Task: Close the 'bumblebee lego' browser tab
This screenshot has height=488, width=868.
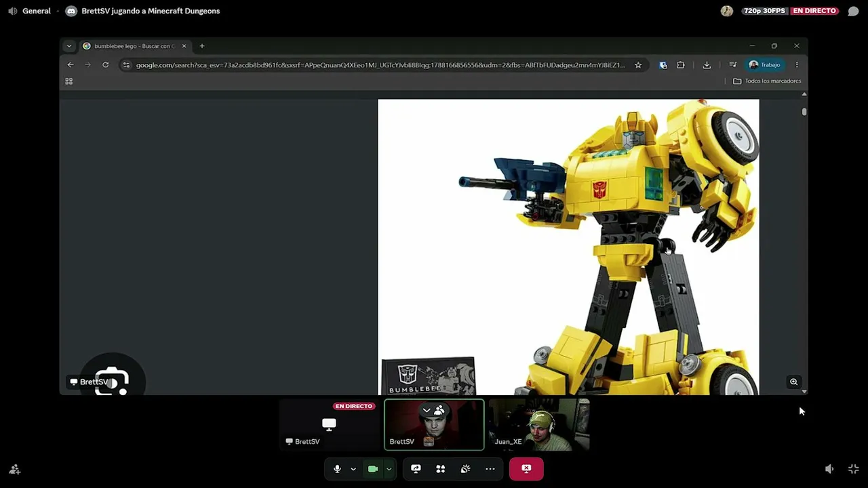Action: [x=184, y=46]
